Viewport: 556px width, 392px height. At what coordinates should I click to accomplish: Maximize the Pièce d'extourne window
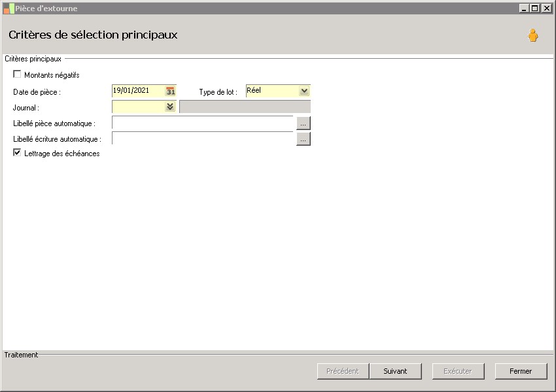534,8
